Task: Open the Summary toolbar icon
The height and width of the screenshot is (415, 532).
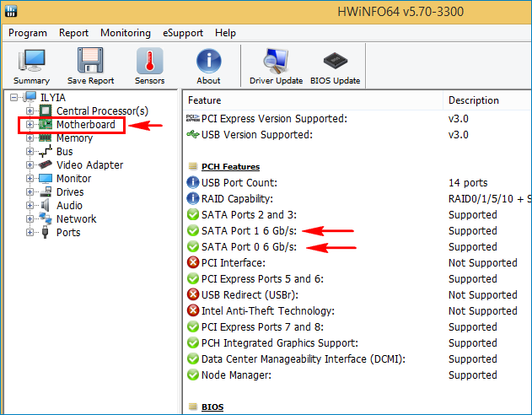Action: click(31, 66)
